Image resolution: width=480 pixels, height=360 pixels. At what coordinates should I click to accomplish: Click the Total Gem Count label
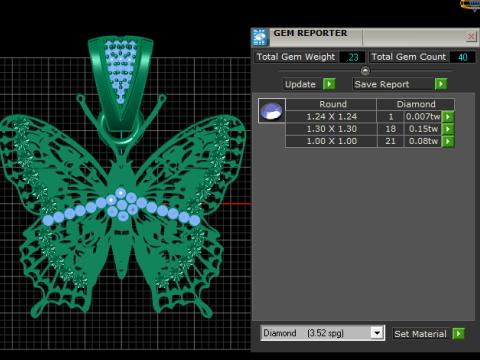(x=409, y=57)
